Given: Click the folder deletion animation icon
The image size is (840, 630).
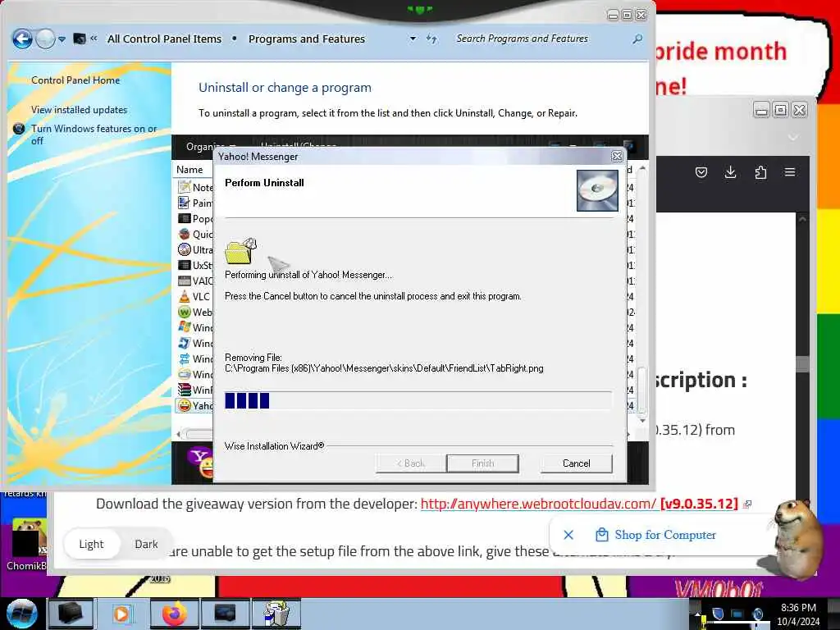Looking at the screenshot, I should coord(240,251).
